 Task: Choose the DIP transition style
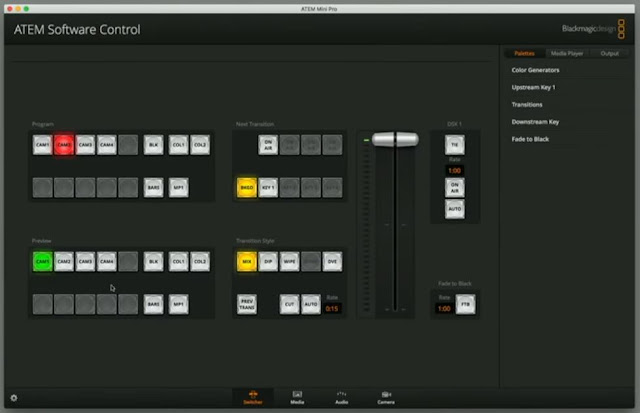(268, 262)
